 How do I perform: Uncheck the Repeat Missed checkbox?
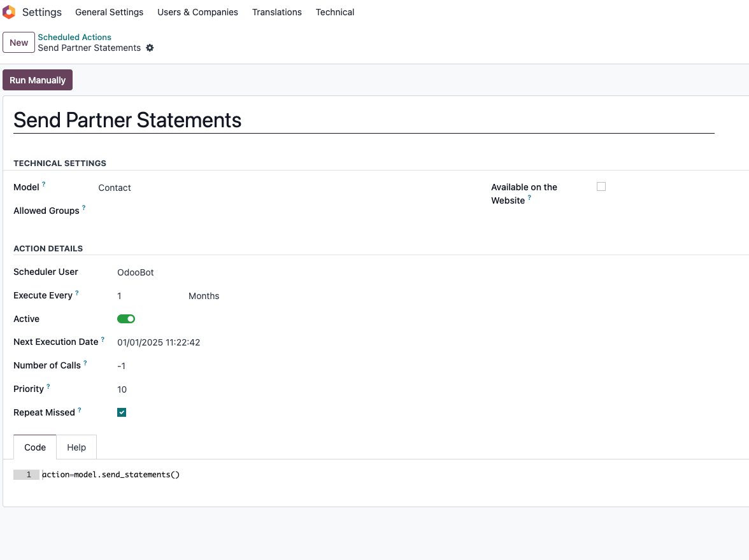pos(122,412)
